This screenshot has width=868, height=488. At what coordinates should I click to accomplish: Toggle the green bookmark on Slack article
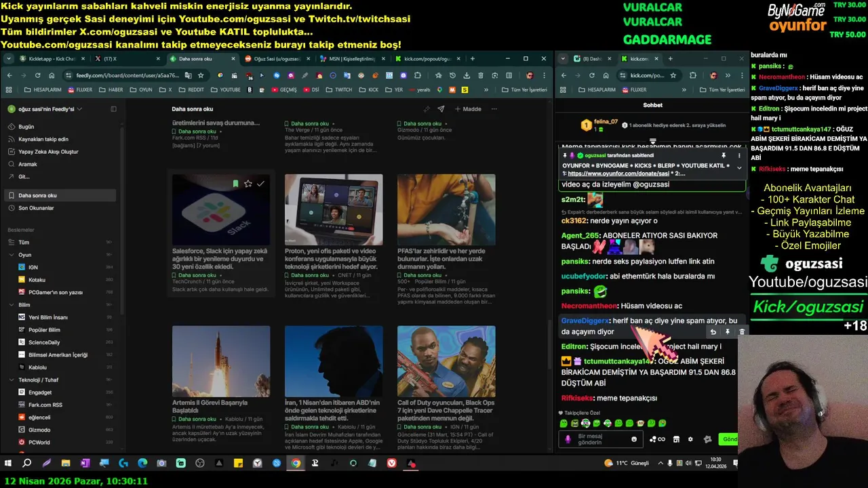(235, 183)
